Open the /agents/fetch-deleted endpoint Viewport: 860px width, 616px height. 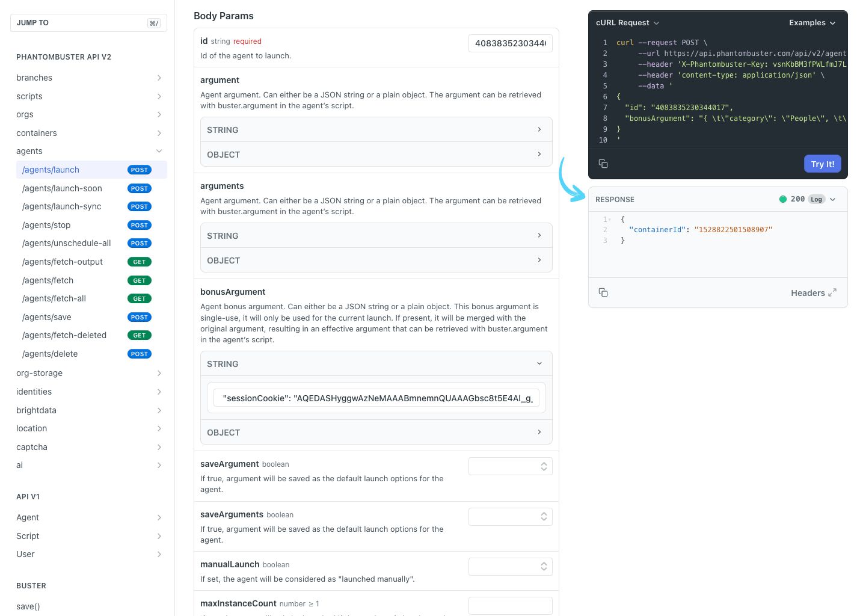tap(91, 335)
